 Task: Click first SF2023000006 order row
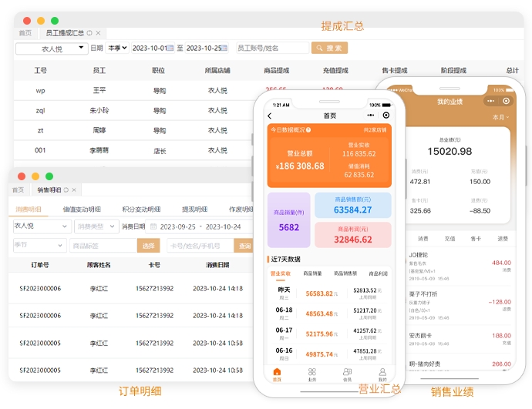131,288
